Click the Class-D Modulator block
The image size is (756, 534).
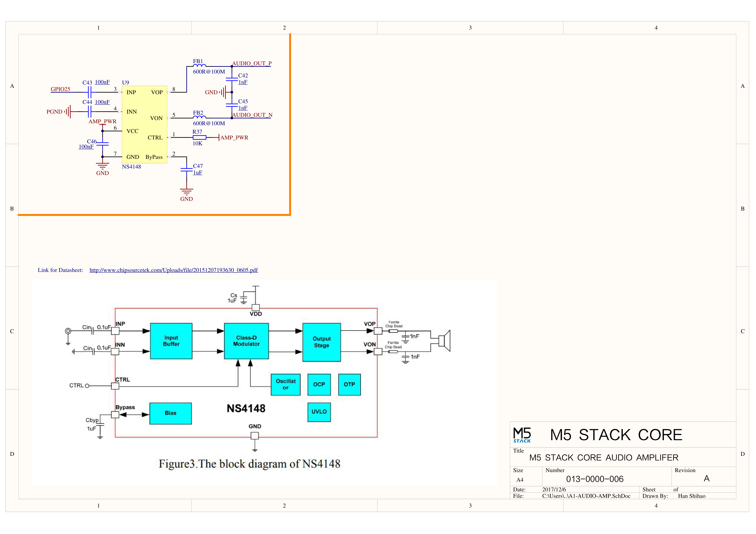[x=246, y=341]
